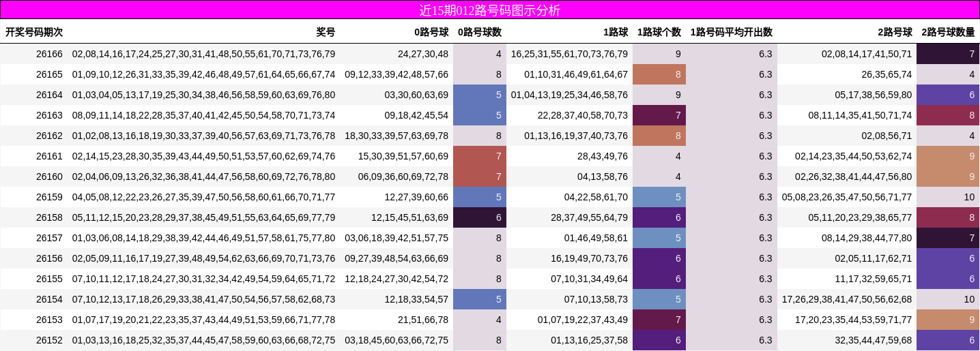980x351 pixels.
Task: Click orange 1路球个数 cell 8 in row 26165
Action: [659, 74]
